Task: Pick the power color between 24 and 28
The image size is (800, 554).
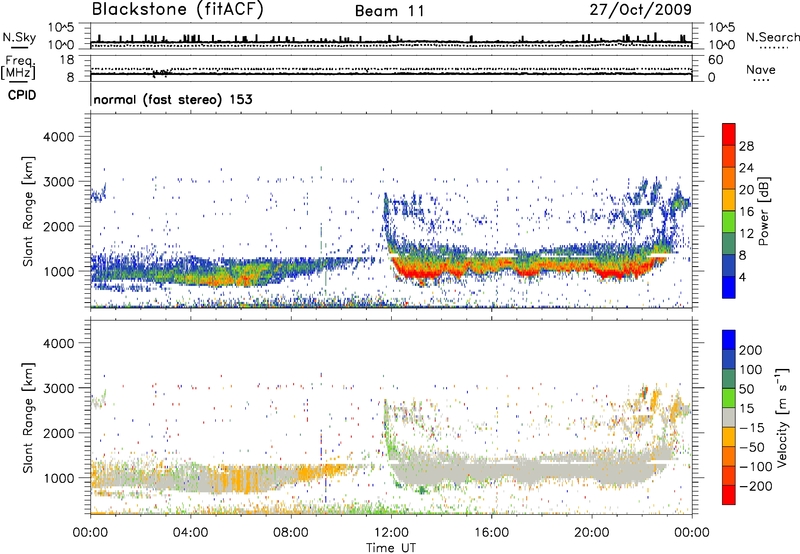Action: [x=729, y=157]
